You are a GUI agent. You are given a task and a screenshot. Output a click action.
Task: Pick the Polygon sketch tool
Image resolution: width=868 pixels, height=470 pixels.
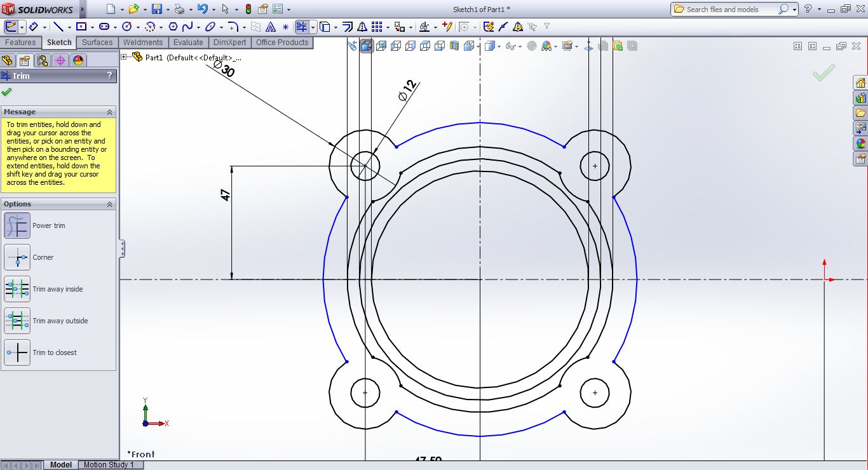coord(172,27)
